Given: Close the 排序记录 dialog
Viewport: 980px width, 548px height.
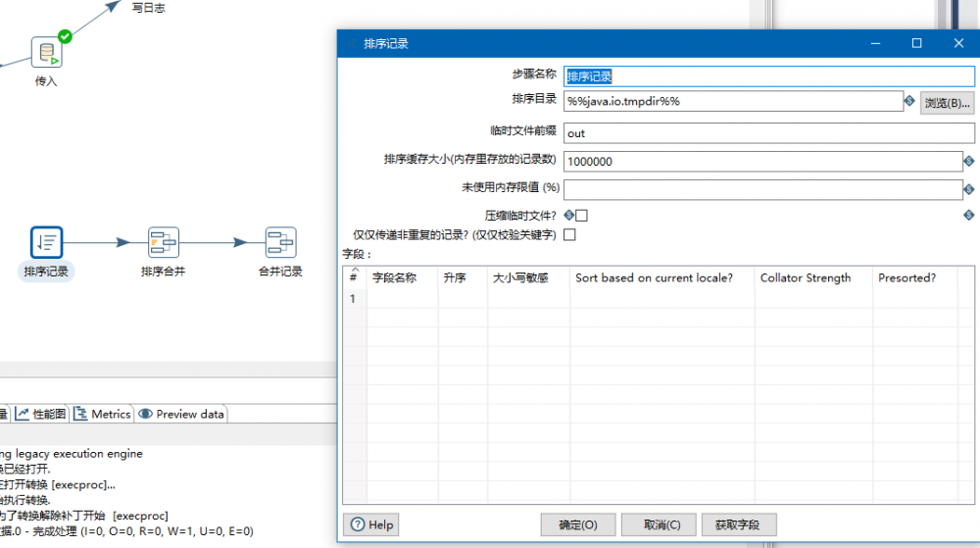Looking at the screenshot, I should click(958, 43).
